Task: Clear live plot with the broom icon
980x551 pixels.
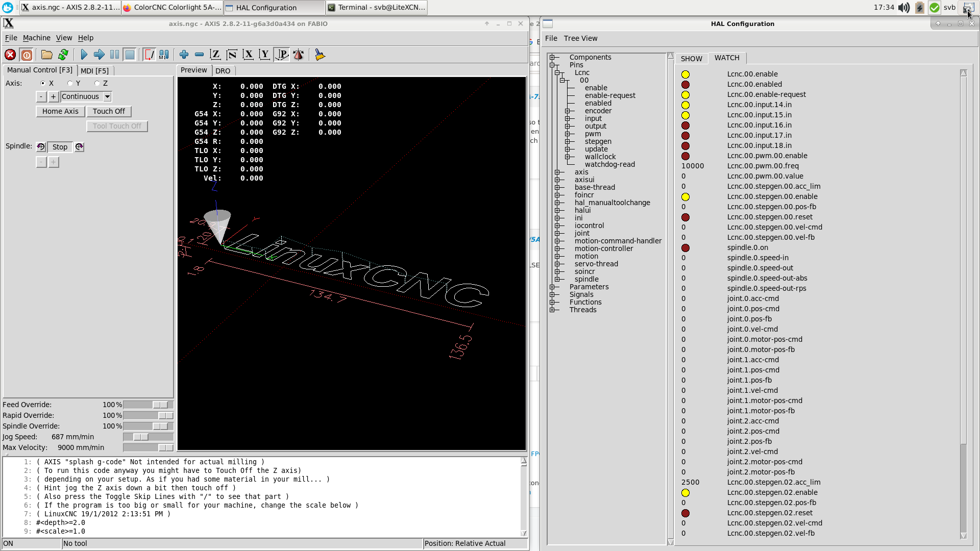Action: point(320,55)
